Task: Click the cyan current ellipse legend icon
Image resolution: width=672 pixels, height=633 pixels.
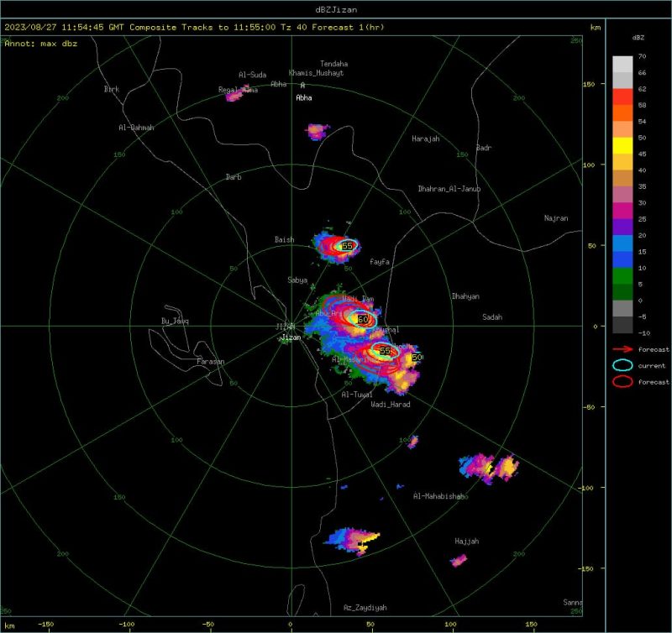Action: click(622, 365)
